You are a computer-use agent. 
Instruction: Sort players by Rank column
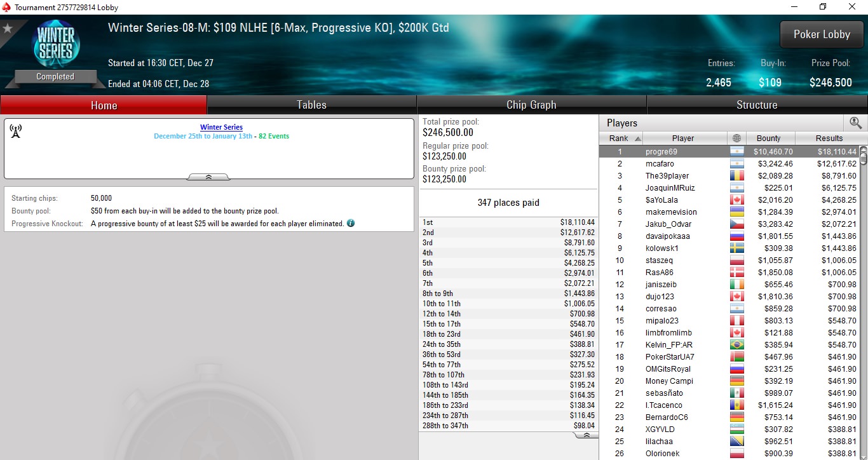pos(622,138)
